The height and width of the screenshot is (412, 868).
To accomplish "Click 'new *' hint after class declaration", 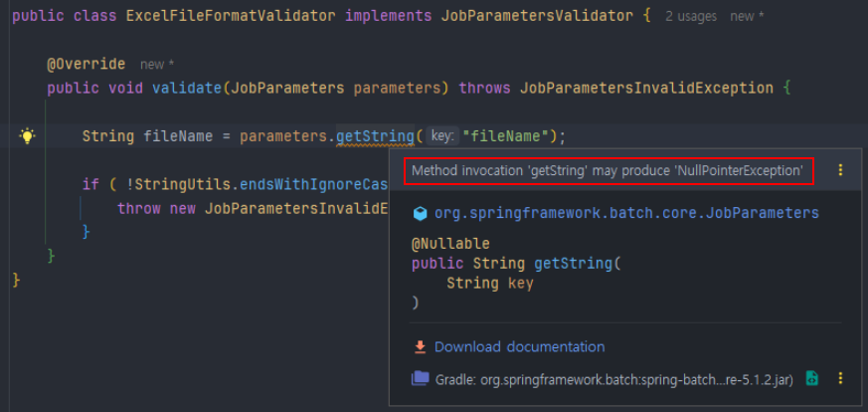I will coord(747,17).
